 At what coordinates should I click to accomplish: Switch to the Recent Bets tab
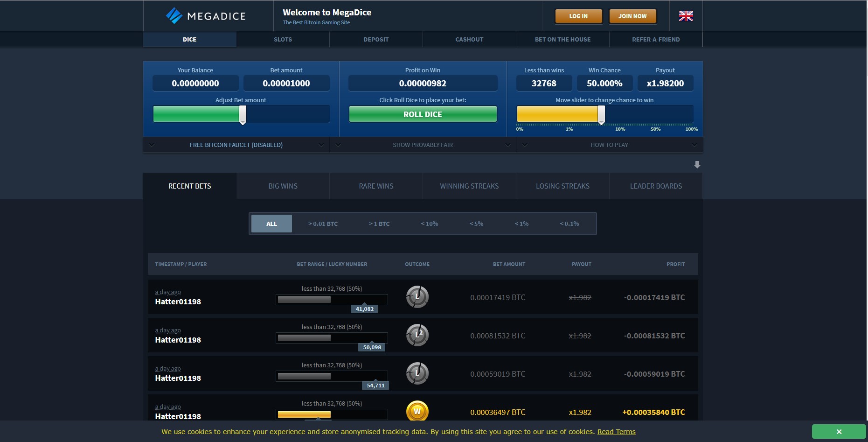(189, 186)
